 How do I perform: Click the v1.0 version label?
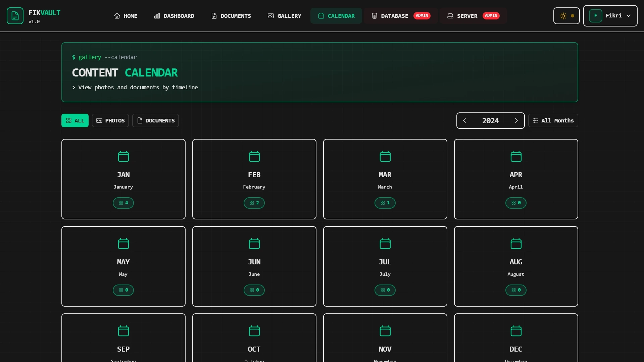(34, 21)
